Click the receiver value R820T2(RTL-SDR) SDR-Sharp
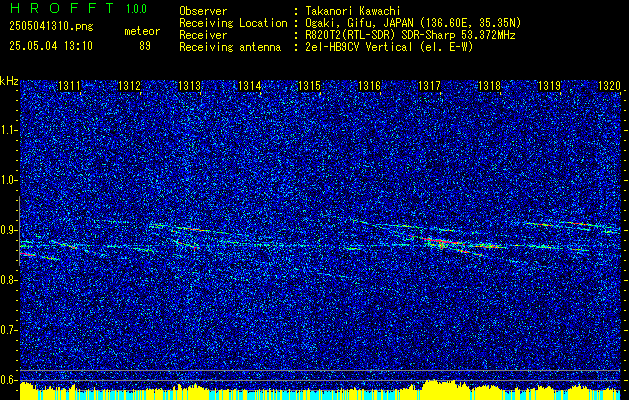This screenshot has width=629, height=400. (382, 35)
